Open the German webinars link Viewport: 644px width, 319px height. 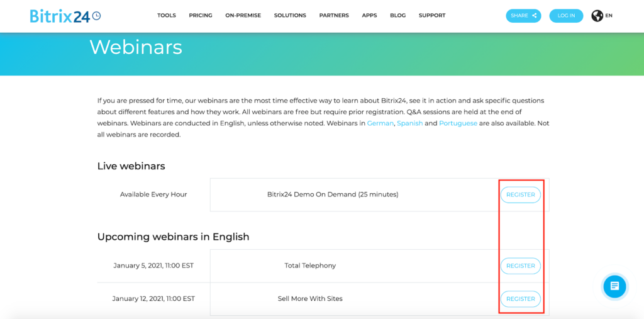tap(380, 123)
